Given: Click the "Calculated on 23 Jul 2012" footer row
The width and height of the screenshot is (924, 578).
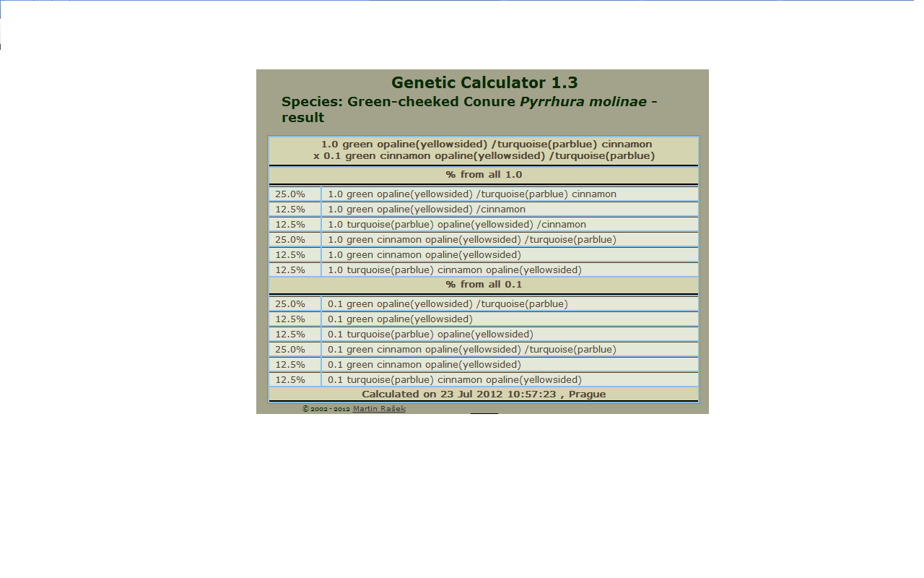Looking at the screenshot, I should coord(483,394).
